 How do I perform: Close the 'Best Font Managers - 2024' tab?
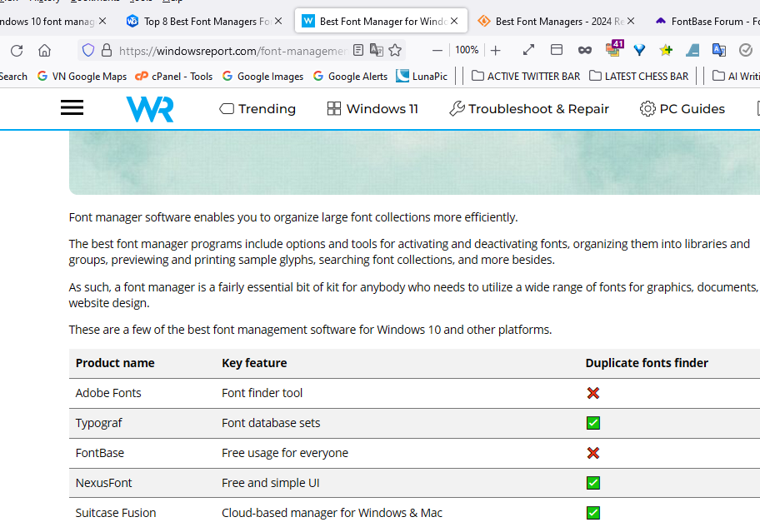(x=631, y=22)
